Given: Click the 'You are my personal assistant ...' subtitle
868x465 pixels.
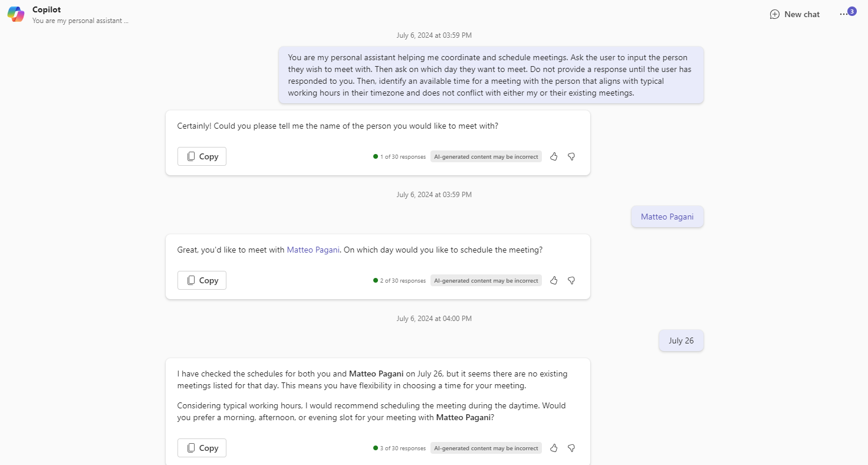Looking at the screenshot, I should 80,21.
